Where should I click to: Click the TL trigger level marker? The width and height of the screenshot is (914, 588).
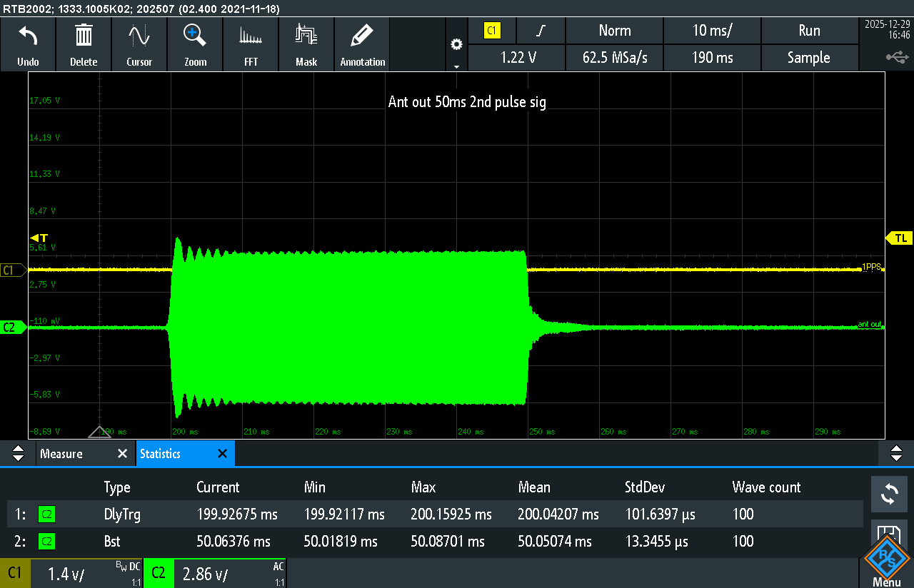click(899, 238)
